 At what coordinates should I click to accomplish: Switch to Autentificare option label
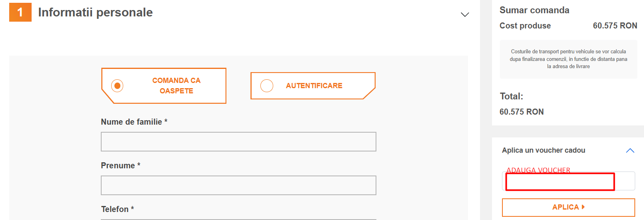(314, 86)
